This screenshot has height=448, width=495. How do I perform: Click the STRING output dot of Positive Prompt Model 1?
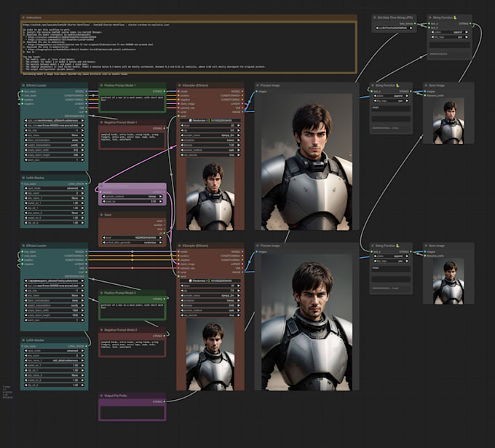click(165, 91)
